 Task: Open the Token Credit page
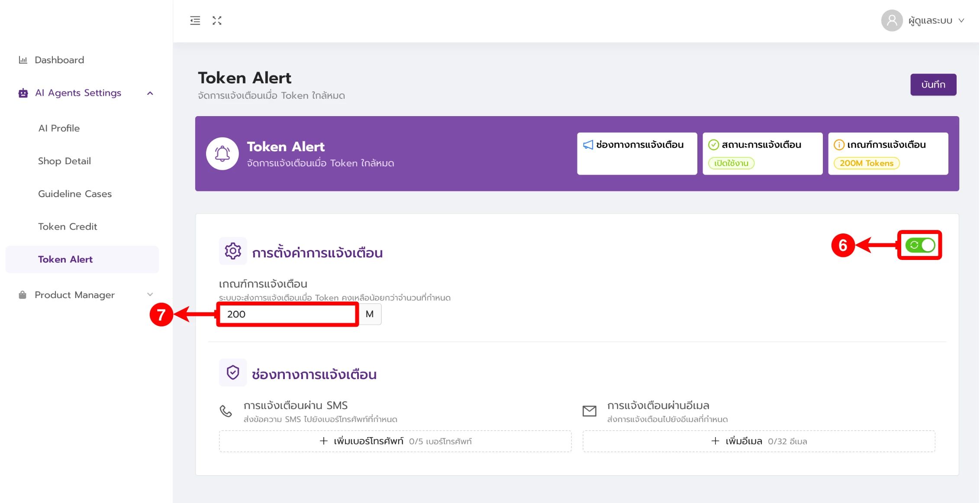pos(68,227)
